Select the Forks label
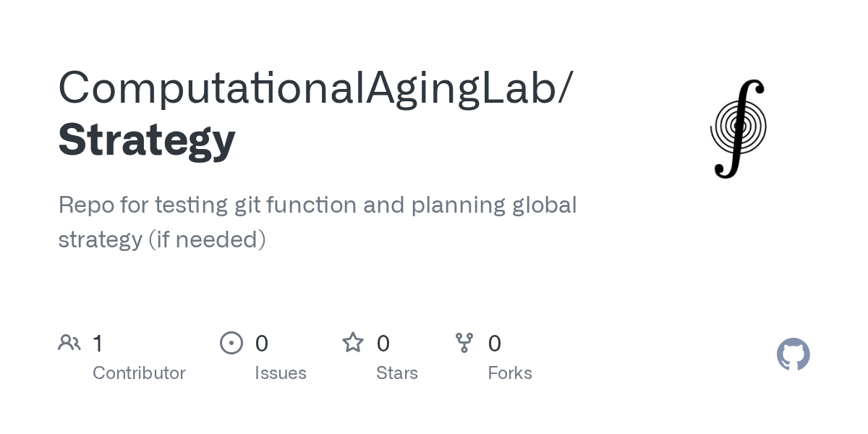The height and width of the screenshot is (434, 868). pyautogui.click(x=510, y=373)
